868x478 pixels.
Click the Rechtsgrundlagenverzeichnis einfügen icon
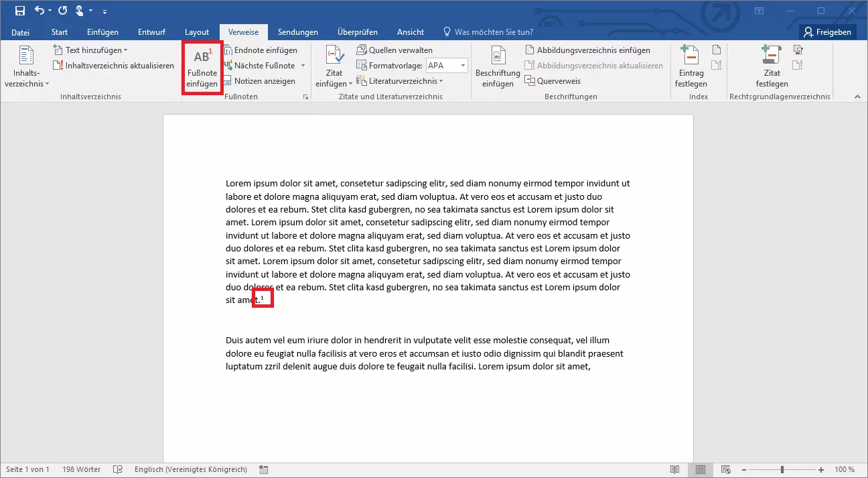click(x=798, y=50)
